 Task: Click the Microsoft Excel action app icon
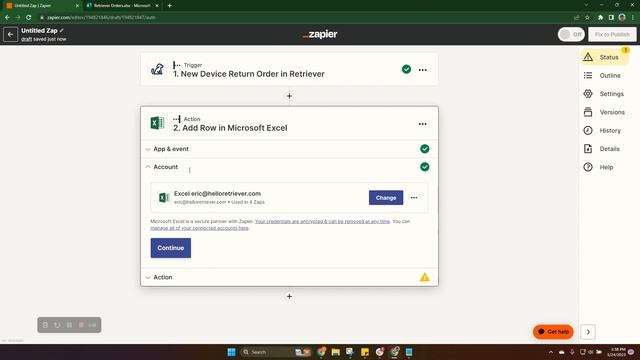[x=157, y=123]
